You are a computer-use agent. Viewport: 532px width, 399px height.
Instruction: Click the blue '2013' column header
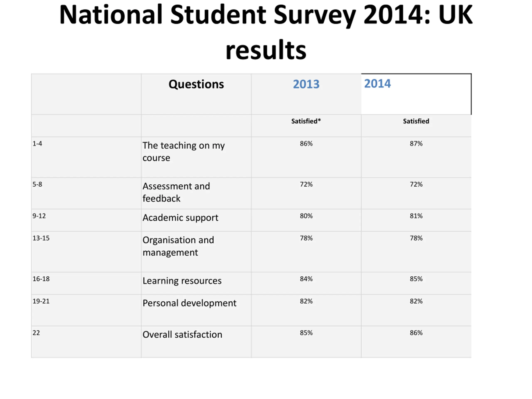(306, 84)
